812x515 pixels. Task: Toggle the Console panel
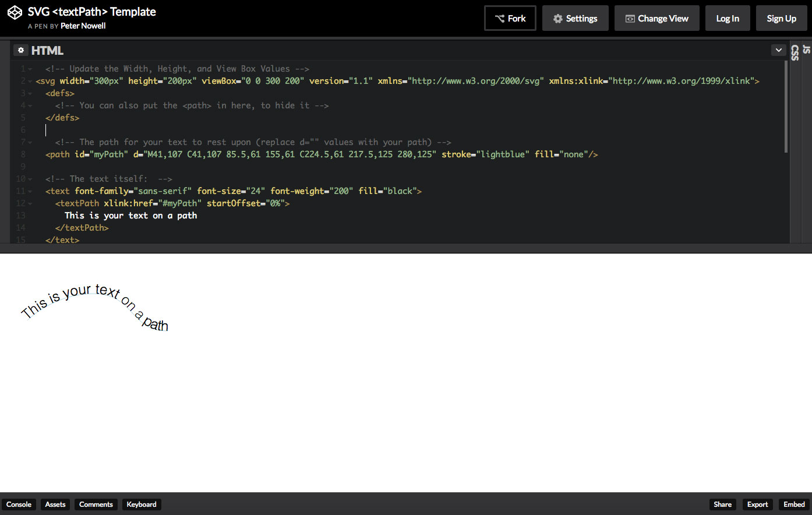coord(19,505)
